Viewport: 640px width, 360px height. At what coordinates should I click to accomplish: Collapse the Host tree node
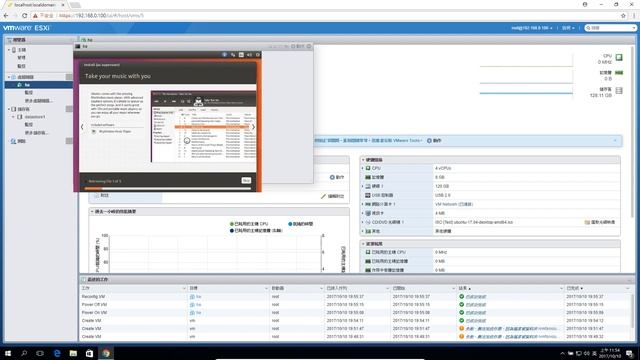pos(9,50)
